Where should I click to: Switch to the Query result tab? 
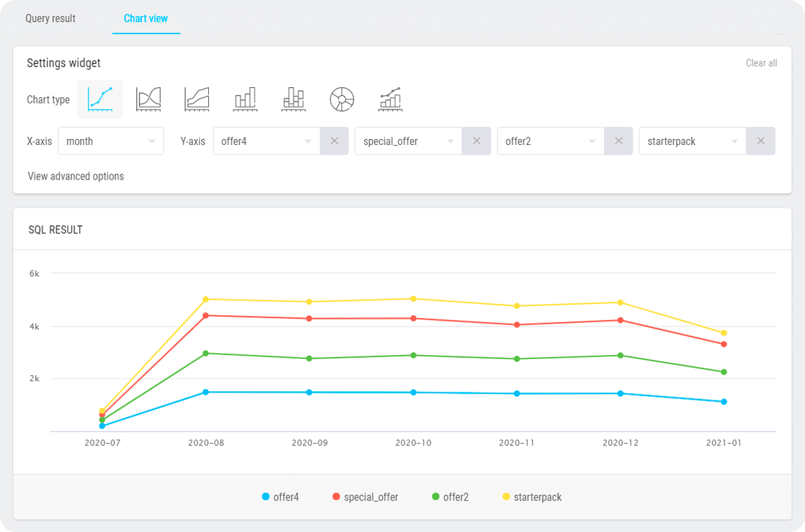pyautogui.click(x=51, y=18)
